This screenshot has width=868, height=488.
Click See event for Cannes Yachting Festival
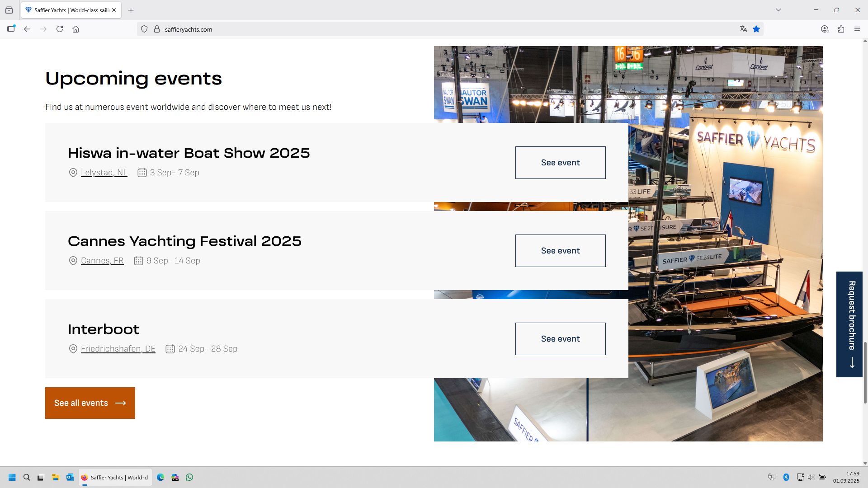[560, 251]
